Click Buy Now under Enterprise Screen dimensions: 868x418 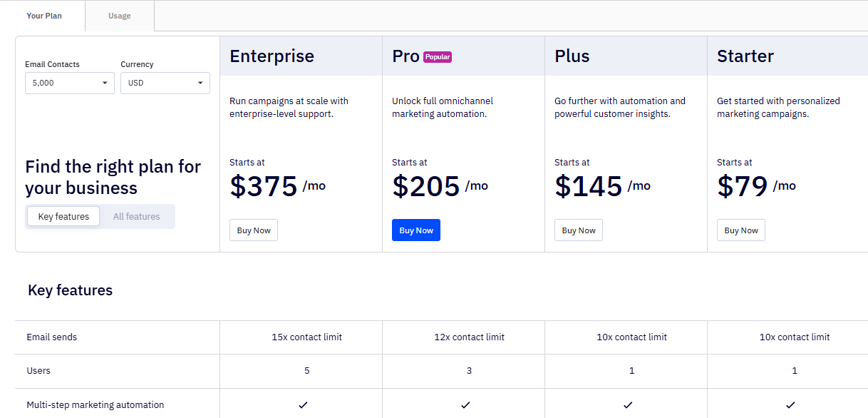click(x=253, y=230)
